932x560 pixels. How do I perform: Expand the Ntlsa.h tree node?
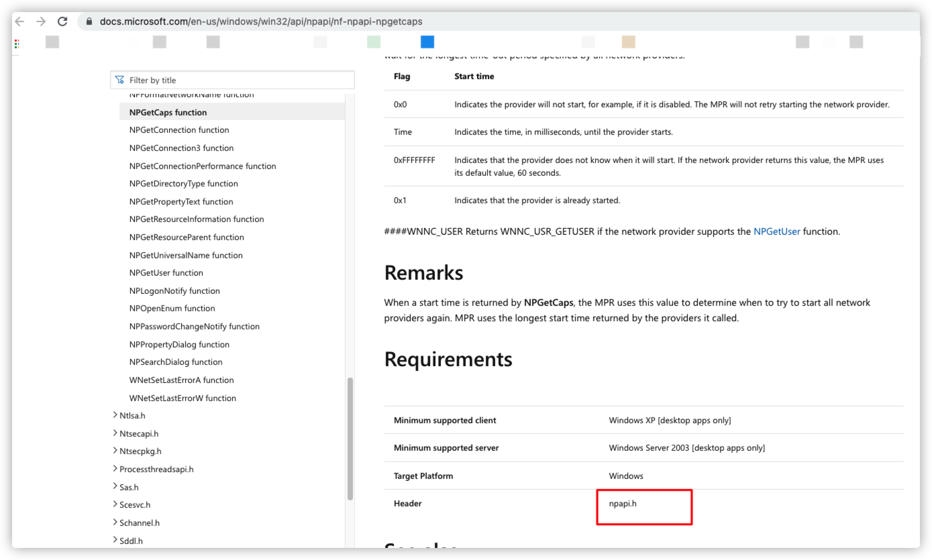(x=115, y=415)
